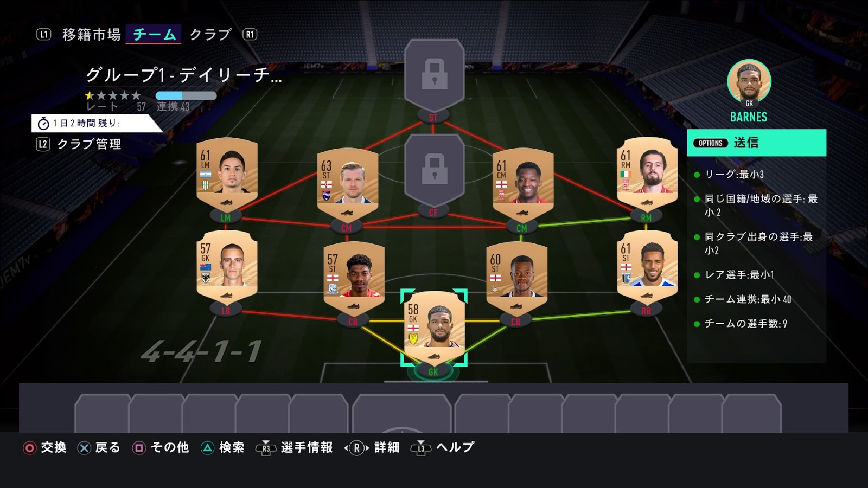Click the square その他 button icon
This screenshot has height=488, width=868.
[139, 448]
